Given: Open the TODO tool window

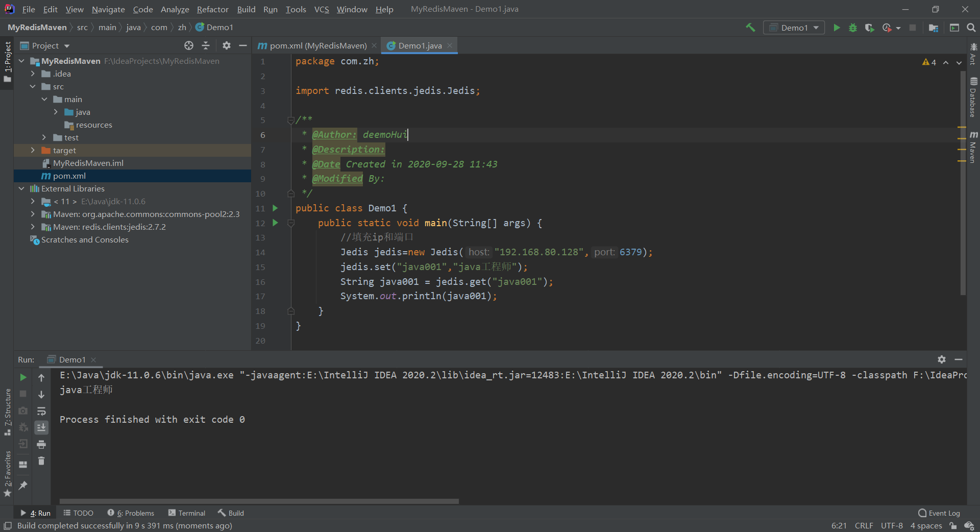Looking at the screenshot, I should tap(79, 513).
